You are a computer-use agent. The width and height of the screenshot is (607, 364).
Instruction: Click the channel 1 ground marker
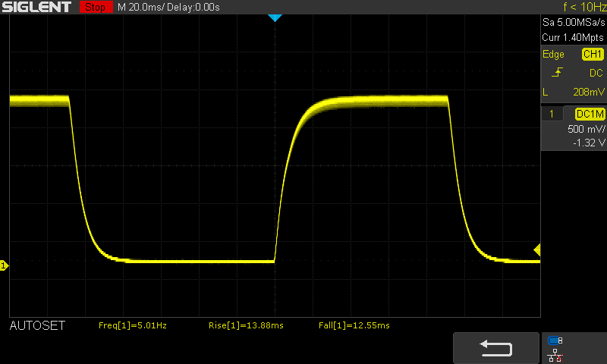(x=4, y=265)
